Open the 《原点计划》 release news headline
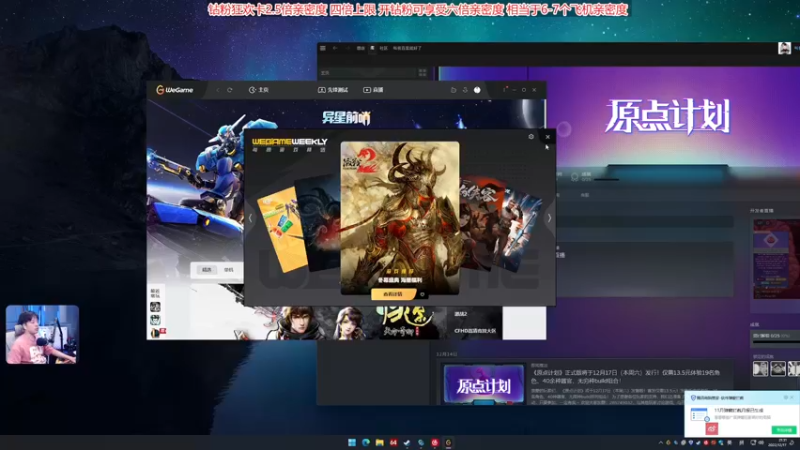 [x=626, y=377]
